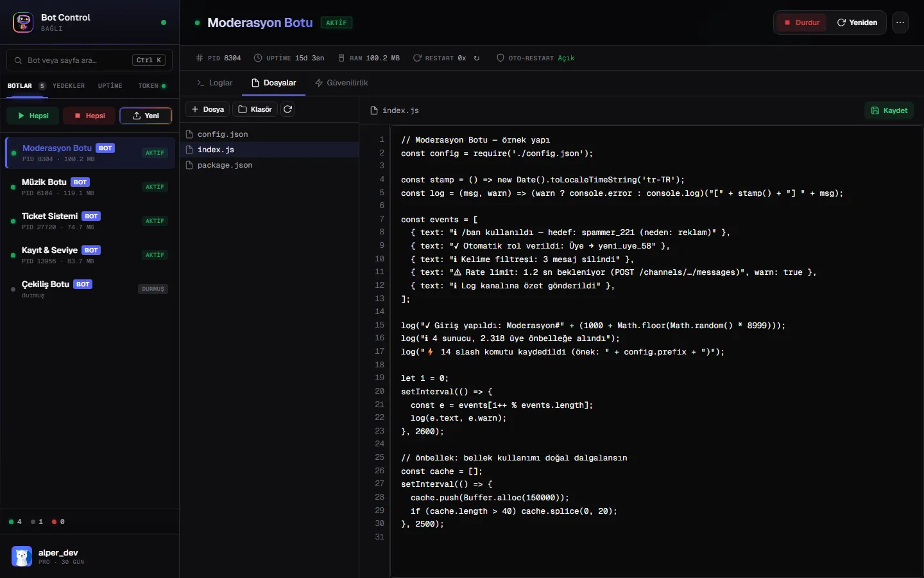
Task: Click the Ctrl K shortcut badge
Action: 150,60
